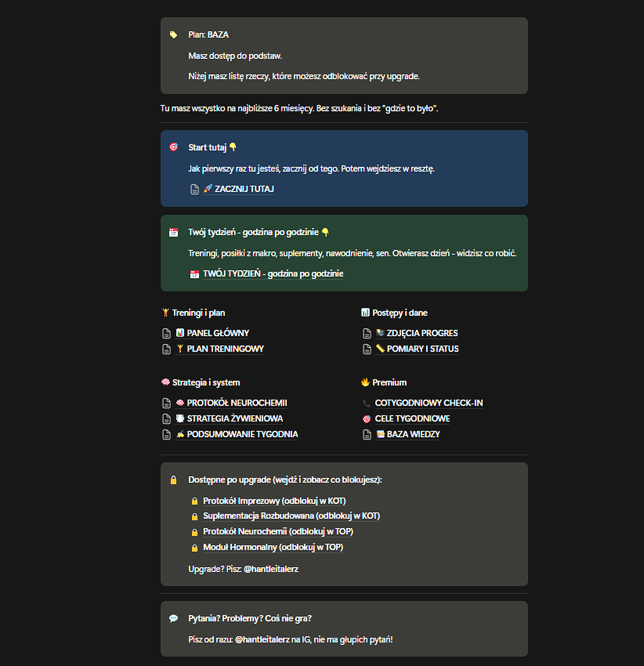Go to the PLAN TRENINGOWY page

click(225, 349)
